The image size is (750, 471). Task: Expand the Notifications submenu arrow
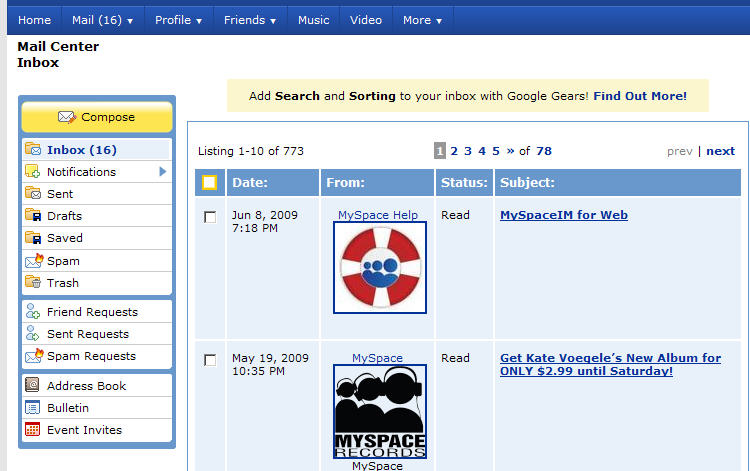(163, 171)
